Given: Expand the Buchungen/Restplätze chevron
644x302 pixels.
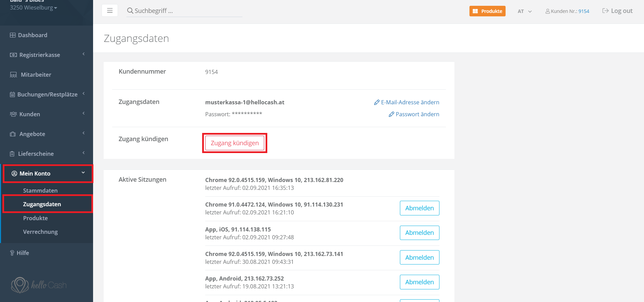Looking at the screenshot, I should pyautogui.click(x=84, y=94).
